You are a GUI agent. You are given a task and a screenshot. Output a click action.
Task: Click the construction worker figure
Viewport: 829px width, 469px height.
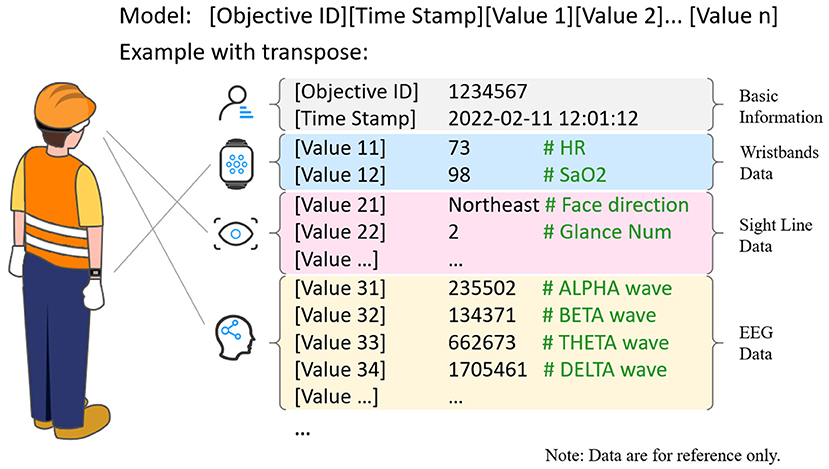tap(60, 260)
